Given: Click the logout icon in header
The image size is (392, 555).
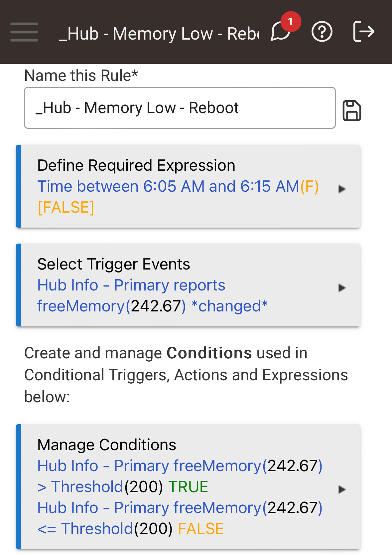Looking at the screenshot, I should click(x=363, y=32).
